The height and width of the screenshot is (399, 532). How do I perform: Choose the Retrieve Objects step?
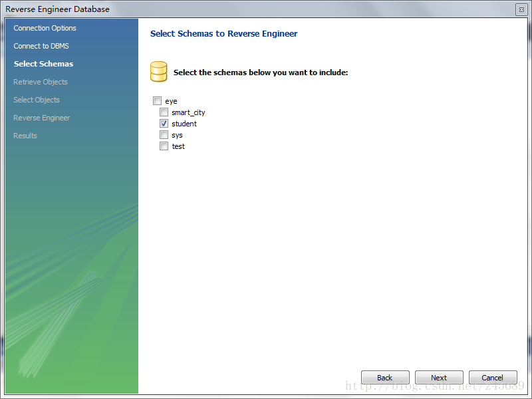(41, 82)
